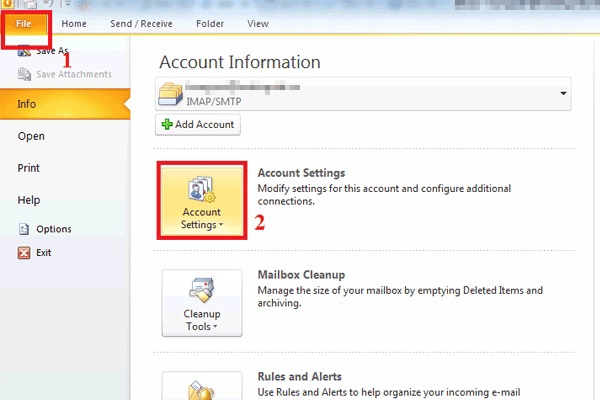Open the Quick Access Toolbar customize arrow
The width and height of the screenshot is (600, 400).
tap(67, 4)
